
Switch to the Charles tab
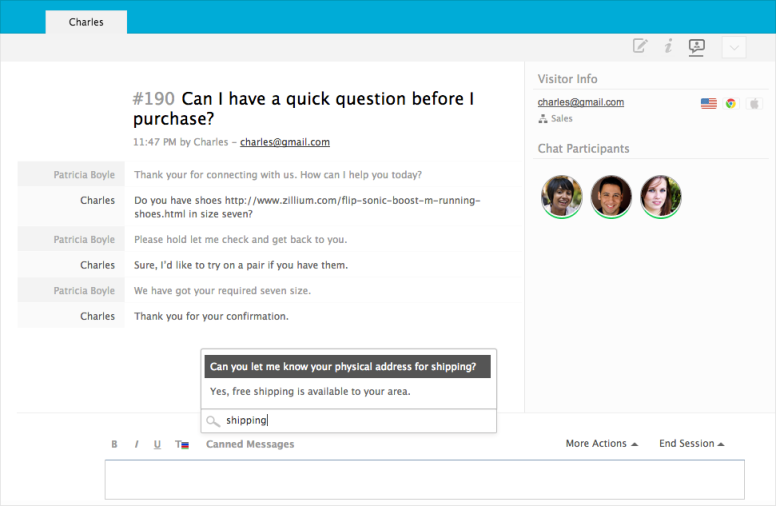pyautogui.click(x=86, y=22)
